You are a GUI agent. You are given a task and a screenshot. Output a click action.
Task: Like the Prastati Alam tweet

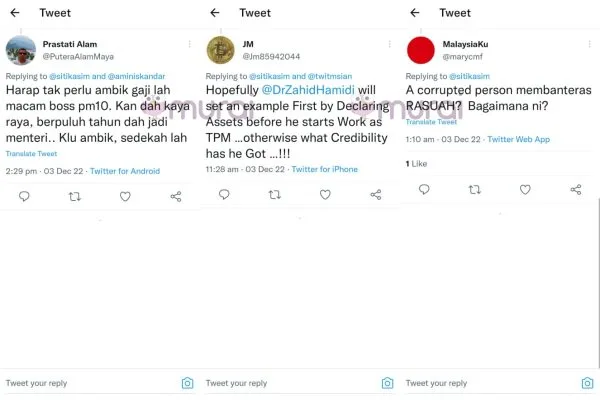click(x=125, y=197)
